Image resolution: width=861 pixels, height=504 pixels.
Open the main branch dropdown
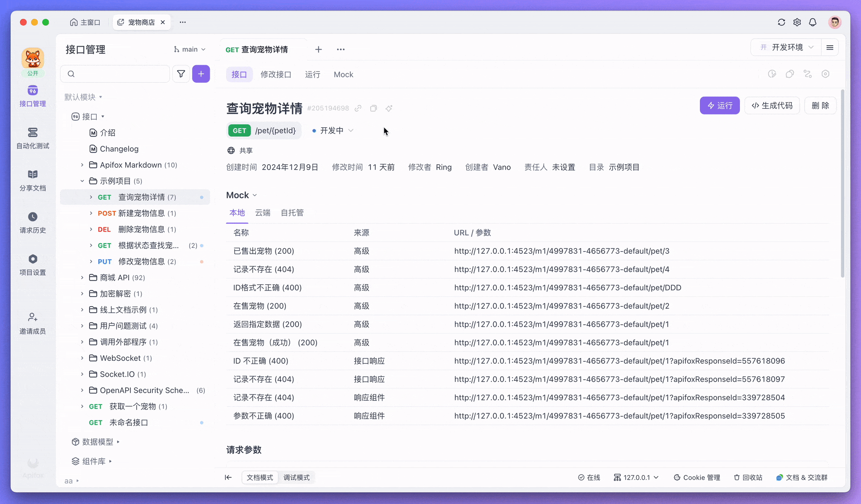(x=190, y=50)
